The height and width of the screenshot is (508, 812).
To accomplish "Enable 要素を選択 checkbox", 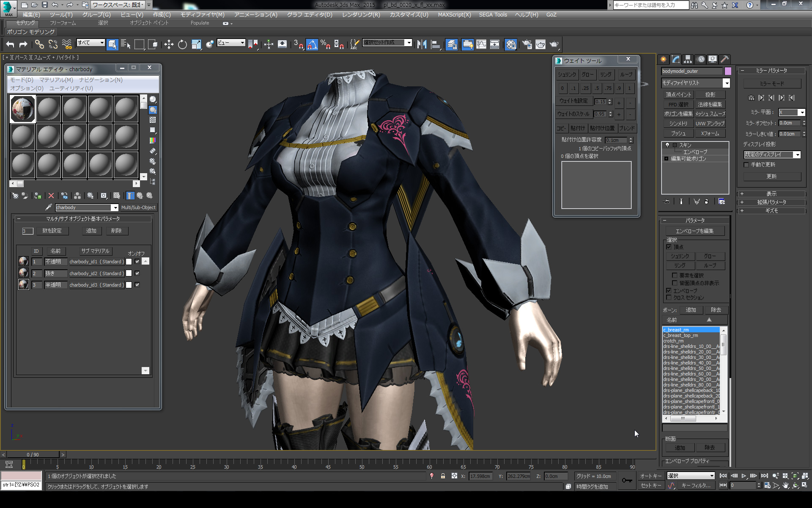I will click(675, 275).
